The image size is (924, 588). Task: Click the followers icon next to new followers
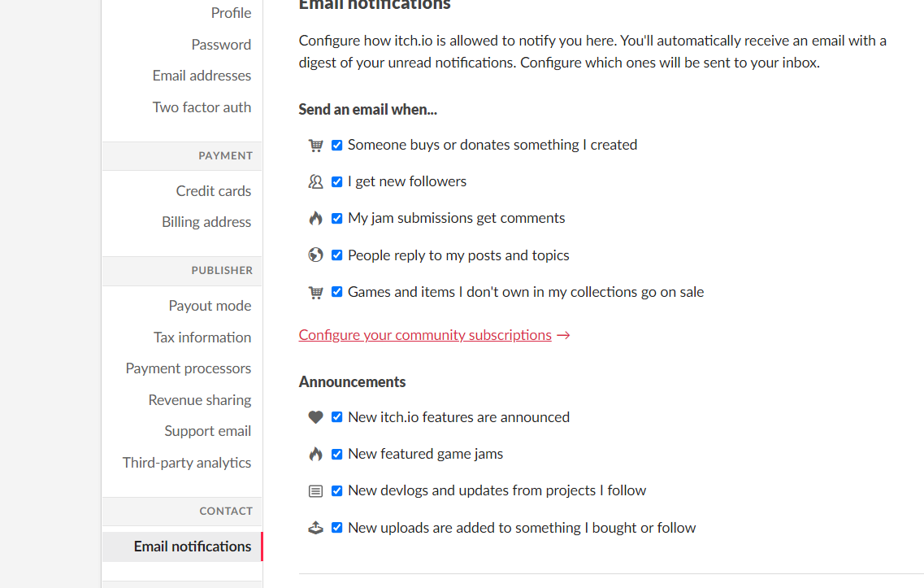coord(316,182)
